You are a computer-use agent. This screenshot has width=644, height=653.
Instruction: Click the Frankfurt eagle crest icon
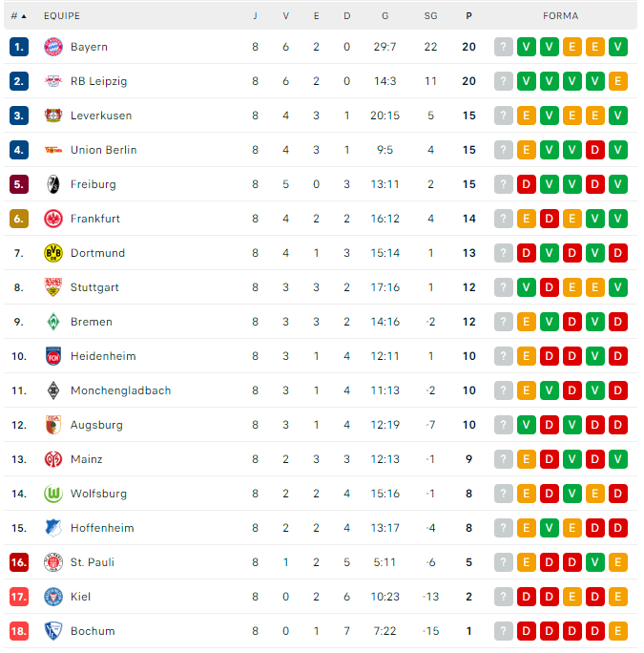tap(53, 219)
